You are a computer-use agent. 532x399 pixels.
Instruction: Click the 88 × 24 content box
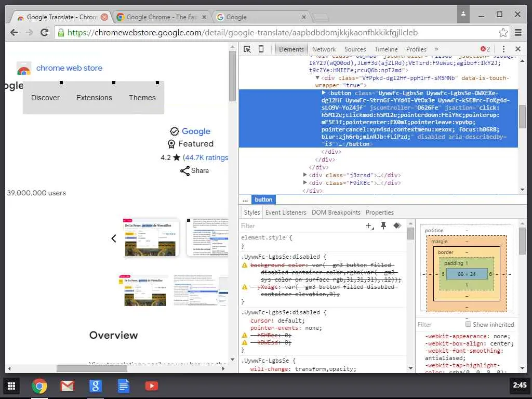coord(467,274)
